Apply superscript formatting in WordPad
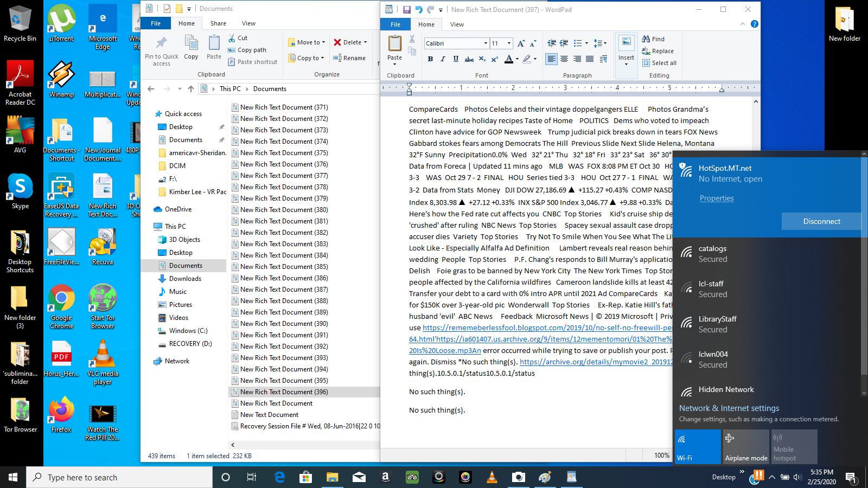 pos(495,59)
